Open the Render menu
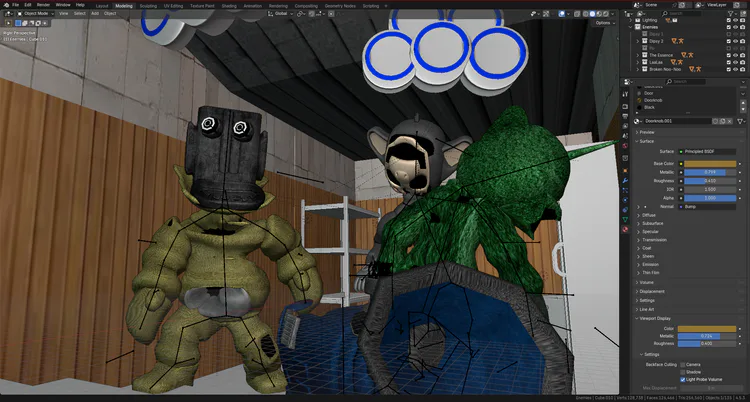 click(44, 5)
